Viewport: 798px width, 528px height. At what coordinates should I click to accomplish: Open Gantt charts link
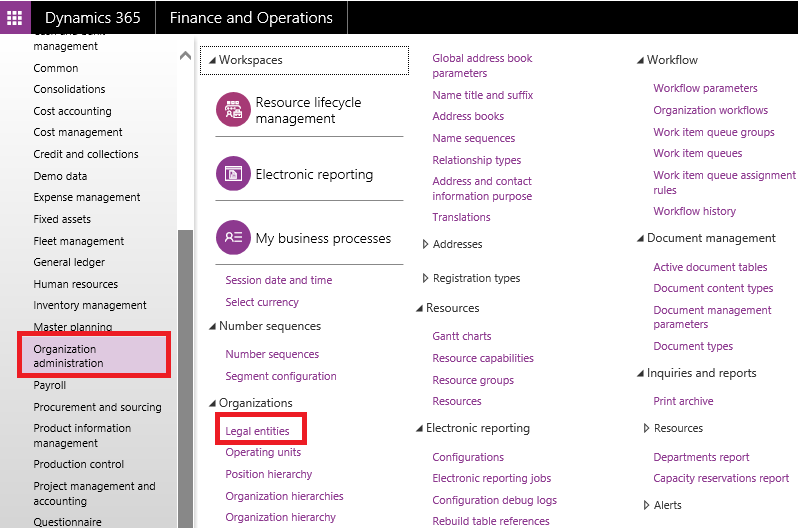tap(462, 336)
